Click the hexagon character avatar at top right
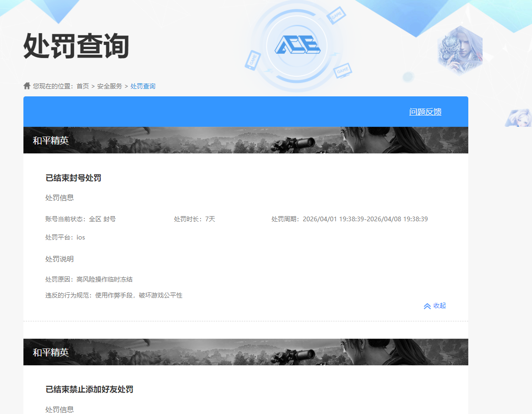 (x=460, y=50)
